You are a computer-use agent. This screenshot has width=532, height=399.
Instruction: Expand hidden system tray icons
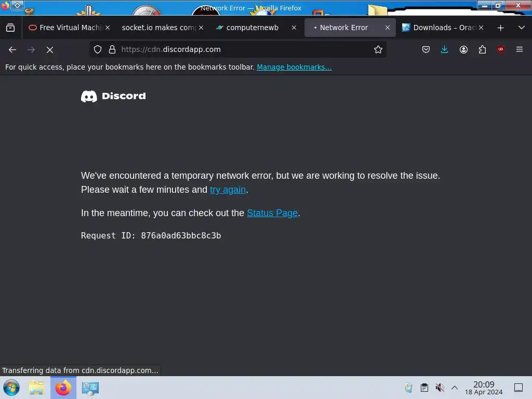click(x=455, y=388)
